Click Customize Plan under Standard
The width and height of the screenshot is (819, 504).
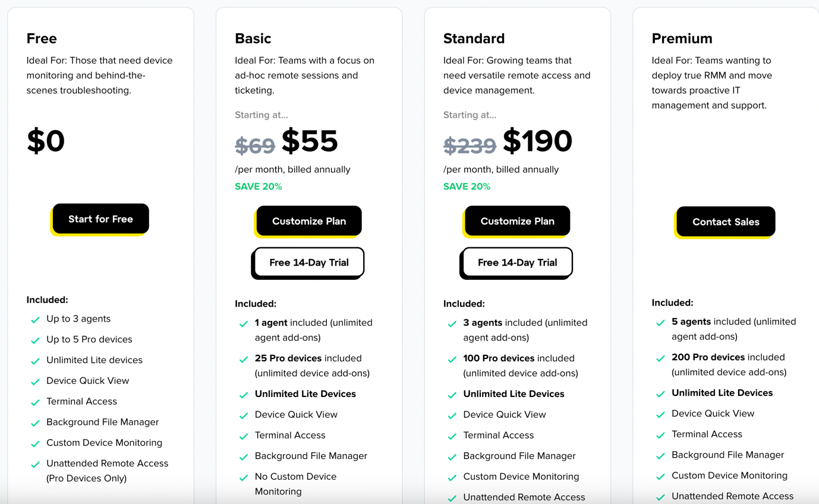[x=516, y=221]
